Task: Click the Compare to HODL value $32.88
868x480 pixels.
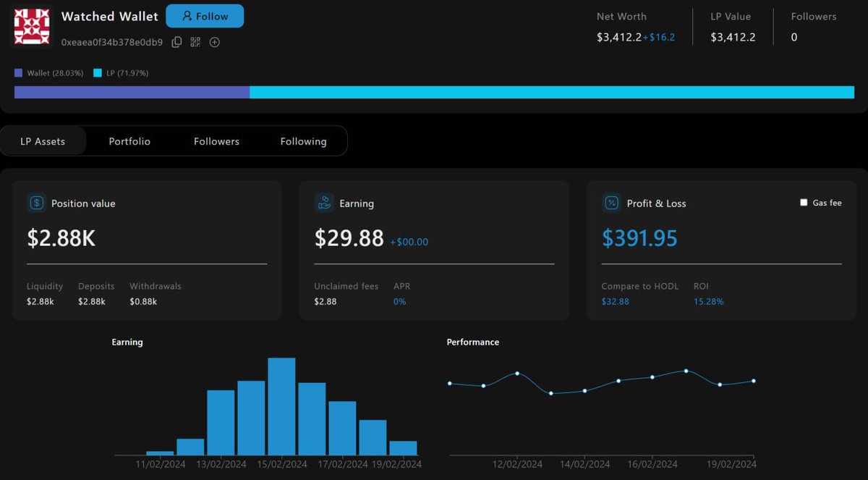Action: coord(616,301)
